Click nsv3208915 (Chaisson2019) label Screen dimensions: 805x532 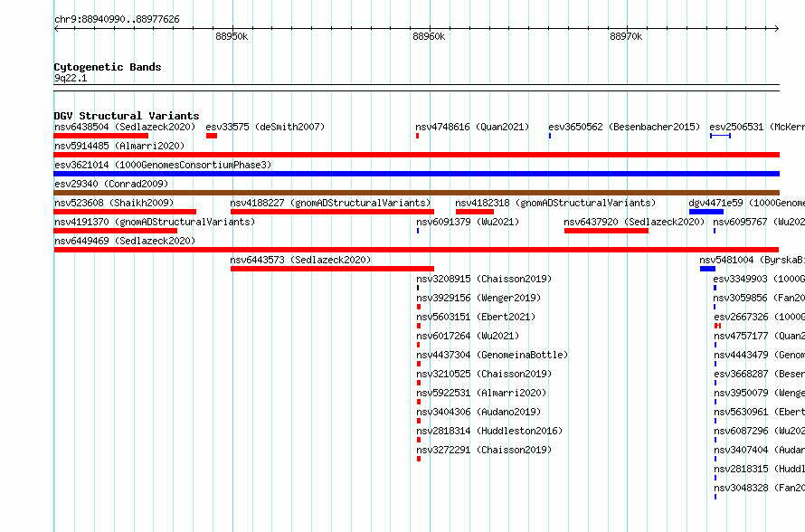484,279
